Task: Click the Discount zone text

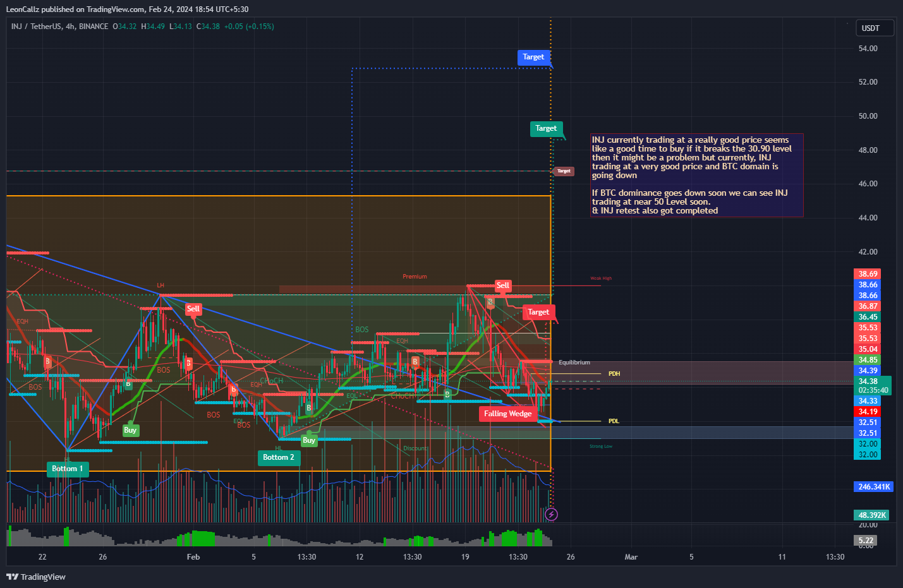Action: pyautogui.click(x=416, y=448)
